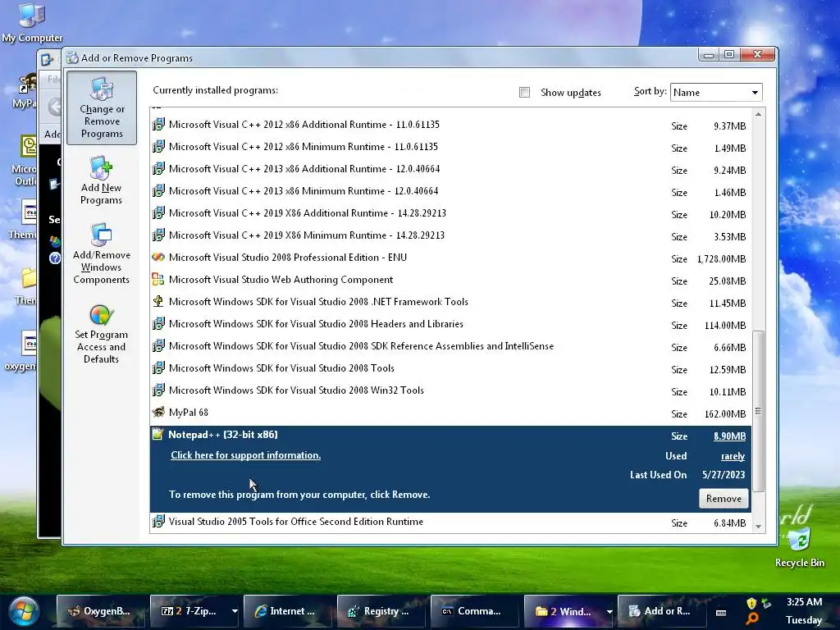Click icon of SDK Win32 Tools entry
This screenshot has width=840, height=630.
[158, 390]
